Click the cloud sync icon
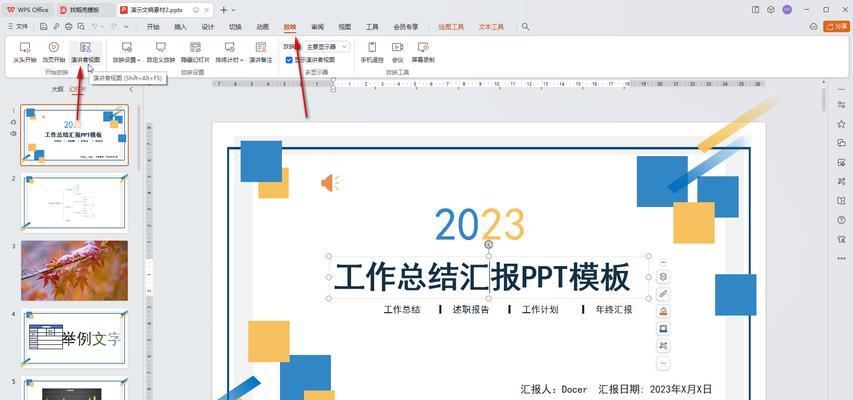The width and height of the screenshot is (853, 400). coord(813,26)
